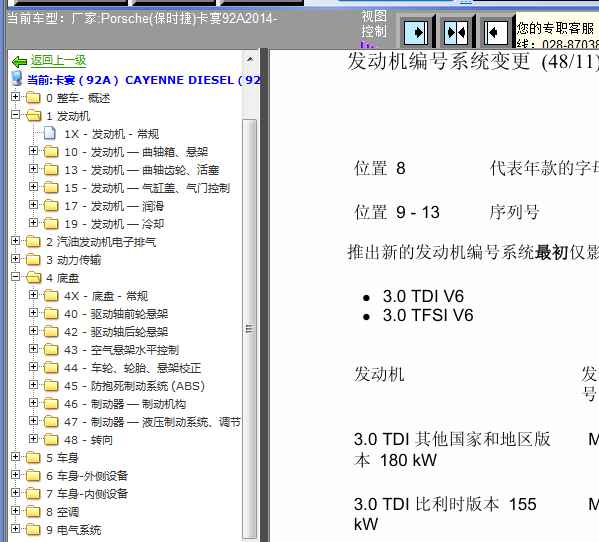Viewport: 599px width, 542px height.
Task: Expand 15 - 发动机 气缸盖、气门控制 node
Action: pyautogui.click(x=34, y=186)
